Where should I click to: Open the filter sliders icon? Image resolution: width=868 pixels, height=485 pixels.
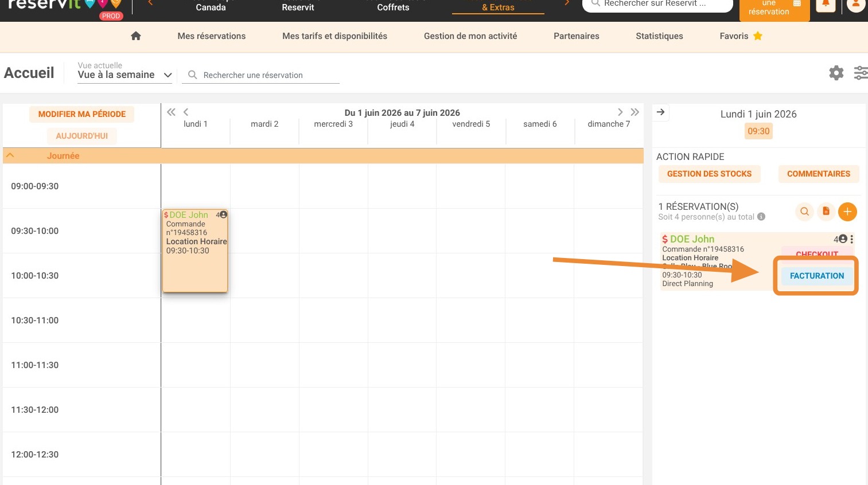(x=861, y=73)
